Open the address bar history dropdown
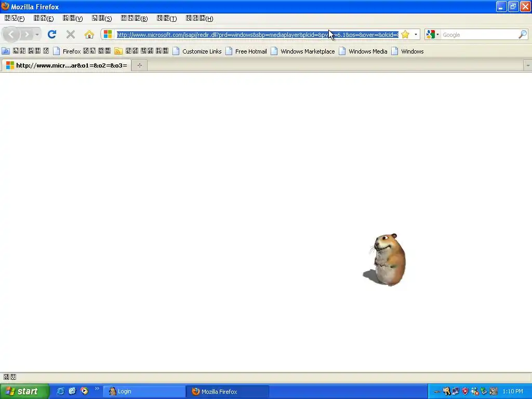This screenshot has height=399, width=532. coord(416,34)
